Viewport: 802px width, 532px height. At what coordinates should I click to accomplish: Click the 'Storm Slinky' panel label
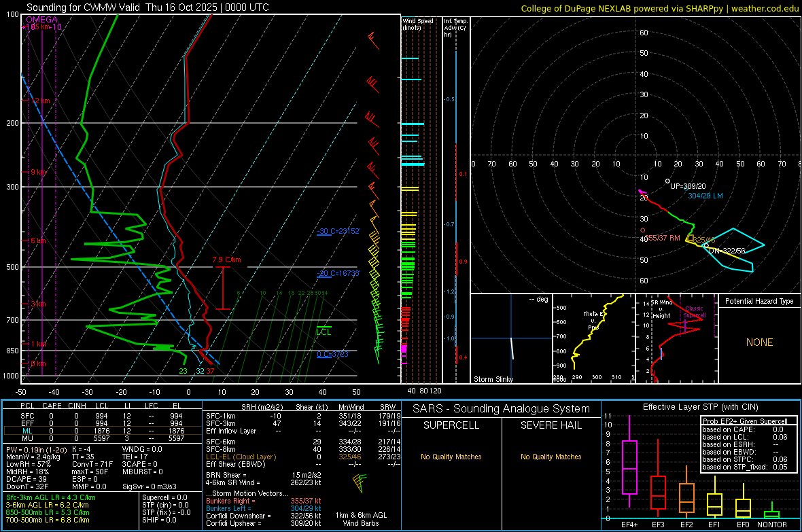click(x=493, y=379)
